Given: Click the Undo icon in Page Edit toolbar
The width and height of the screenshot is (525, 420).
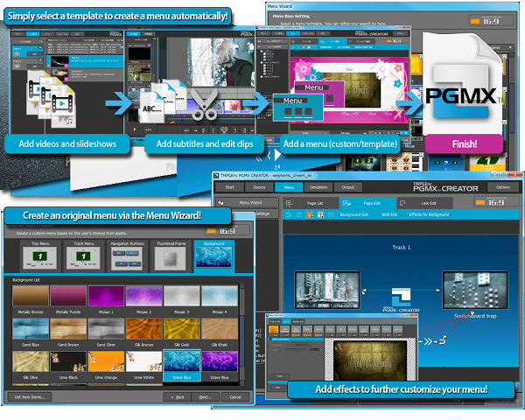Looking at the screenshot, I should pos(288,214).
